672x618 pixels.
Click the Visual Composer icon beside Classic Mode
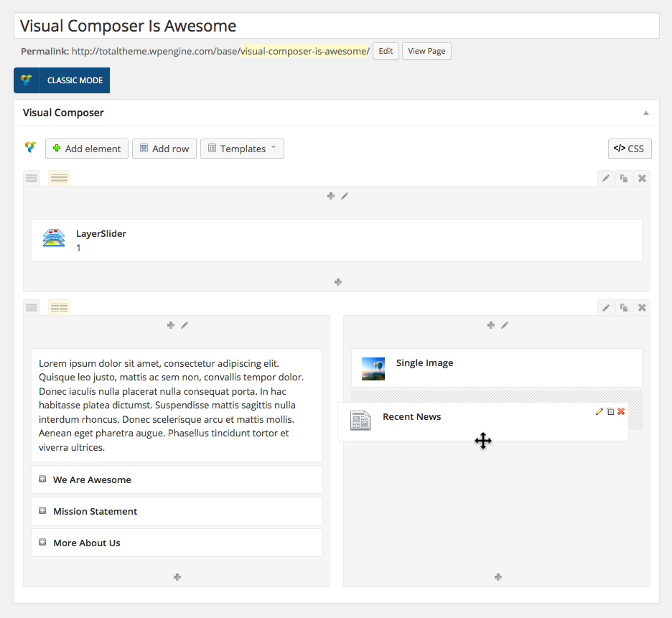tap(27, 80)
